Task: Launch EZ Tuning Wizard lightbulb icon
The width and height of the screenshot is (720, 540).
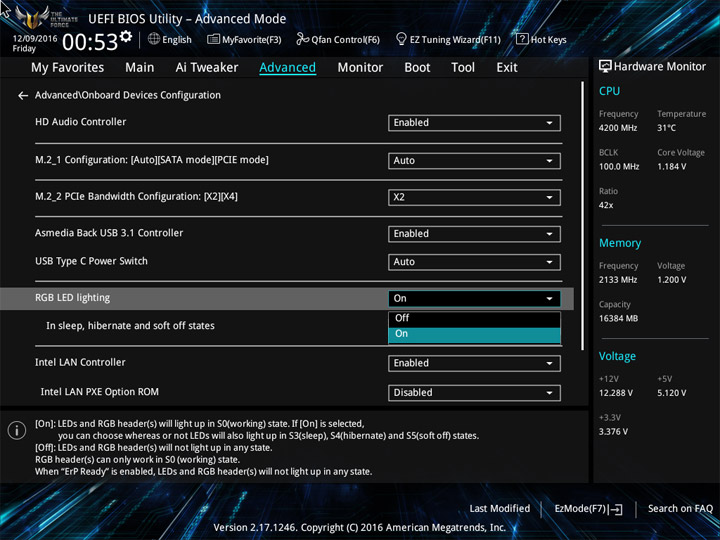Action: point(401,39)
